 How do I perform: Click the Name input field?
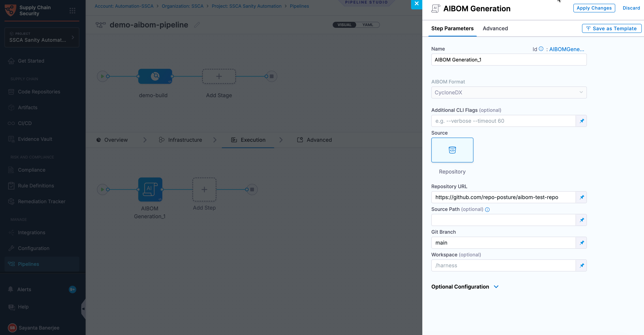tap(509, 60)
